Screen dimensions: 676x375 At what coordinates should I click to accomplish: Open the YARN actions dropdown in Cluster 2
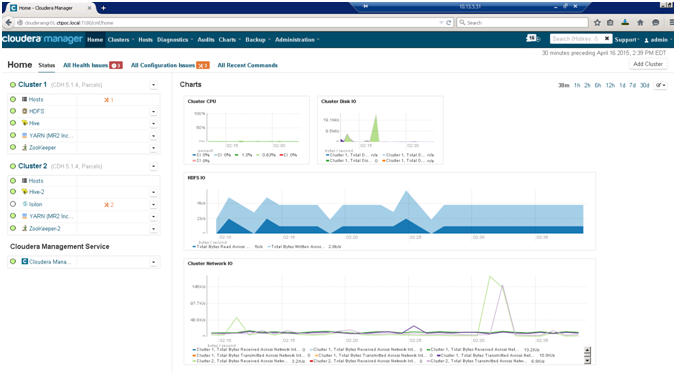click(x=153, y=217)
